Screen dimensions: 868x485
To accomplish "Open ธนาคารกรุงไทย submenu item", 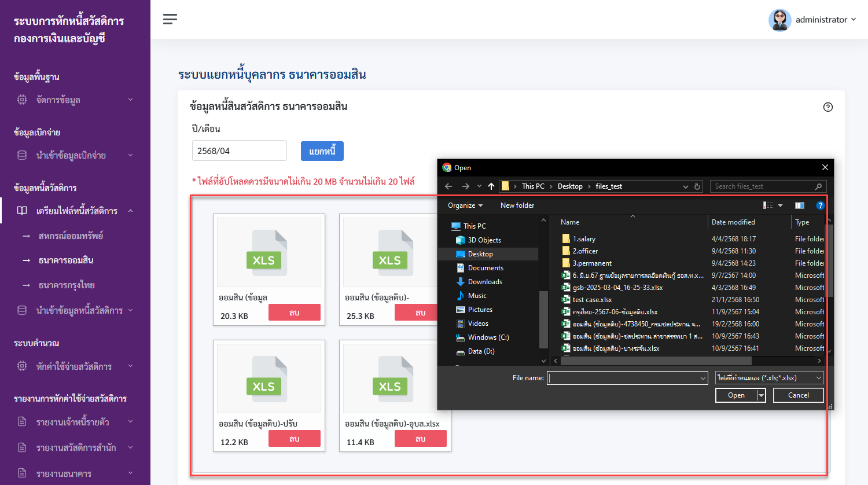I will [x=67, y=285].
